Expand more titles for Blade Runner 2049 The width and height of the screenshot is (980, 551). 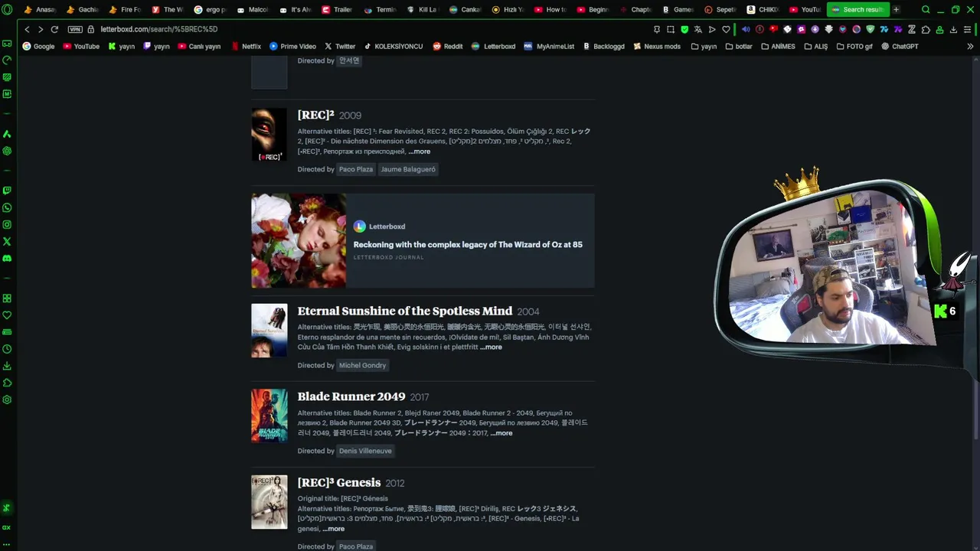(501, 433)
